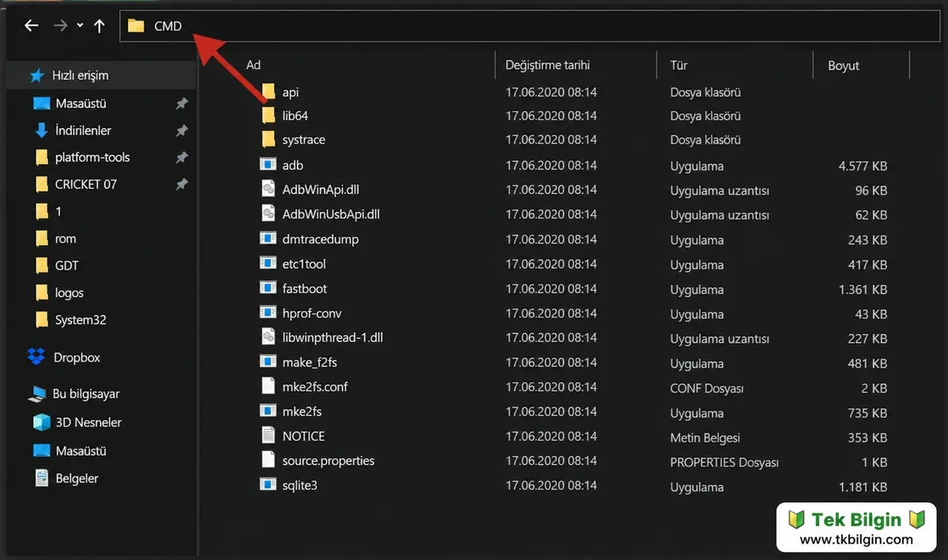The width and height of the screenshot is (948, 560).
Task: Click PROPERTIES Dosyası type cell
Action: [x=724, y=462]
